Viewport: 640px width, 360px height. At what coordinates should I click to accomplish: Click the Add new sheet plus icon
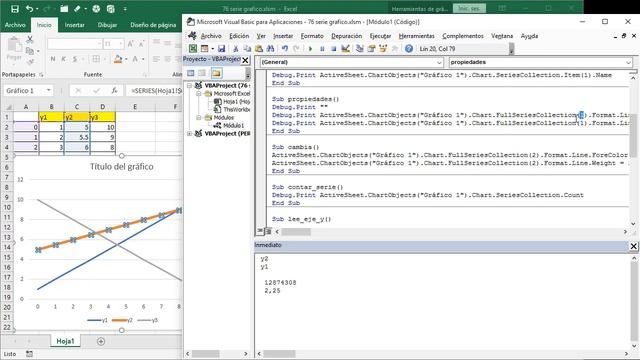pyautogui.click(x=101, y=341)
